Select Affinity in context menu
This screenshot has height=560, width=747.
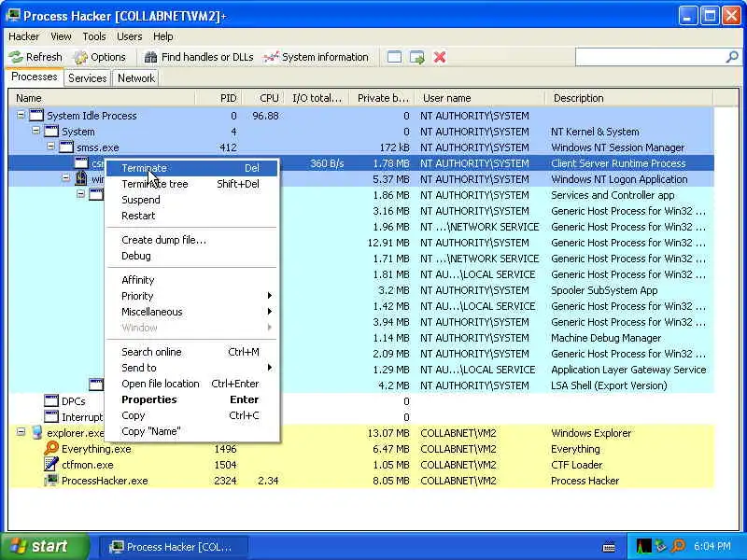191,280
